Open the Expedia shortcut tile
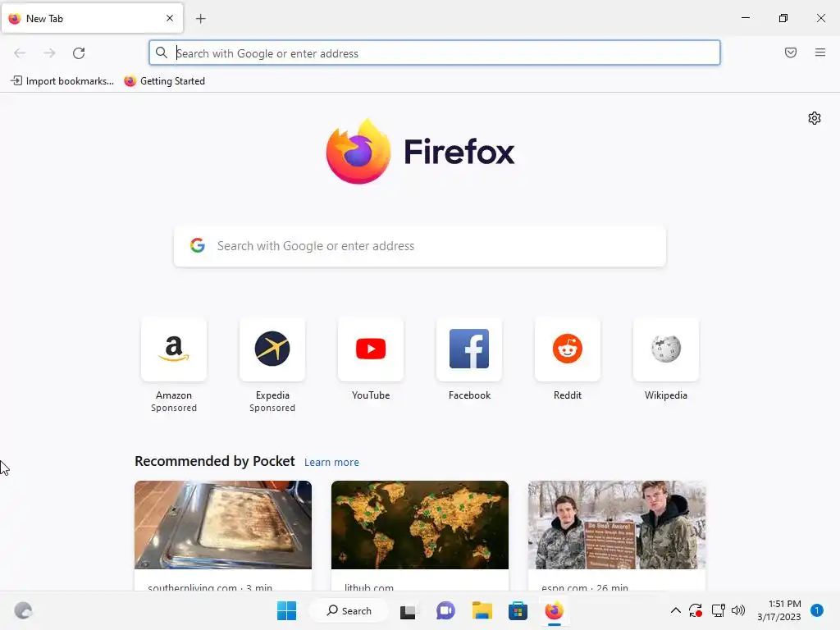 pos(272,349)
